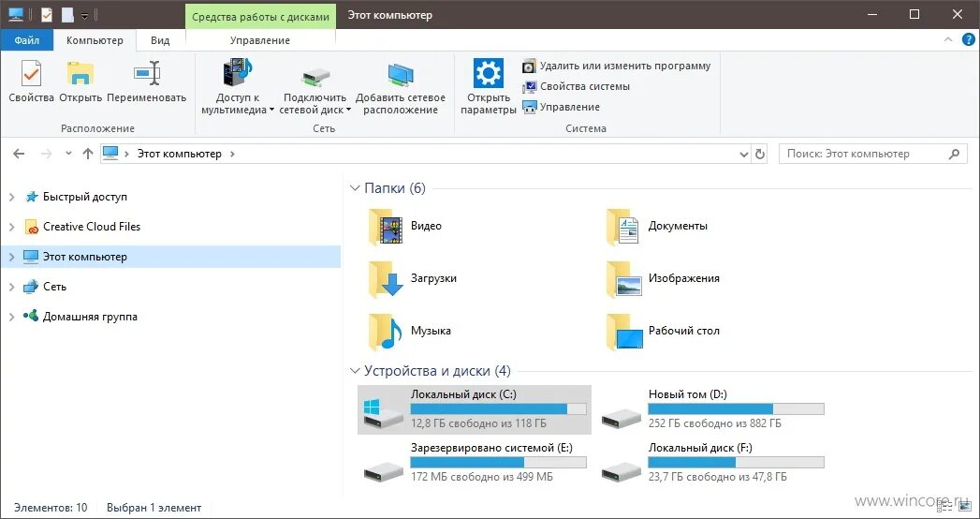Select the Переименовать ribbon command

[147, 82]
